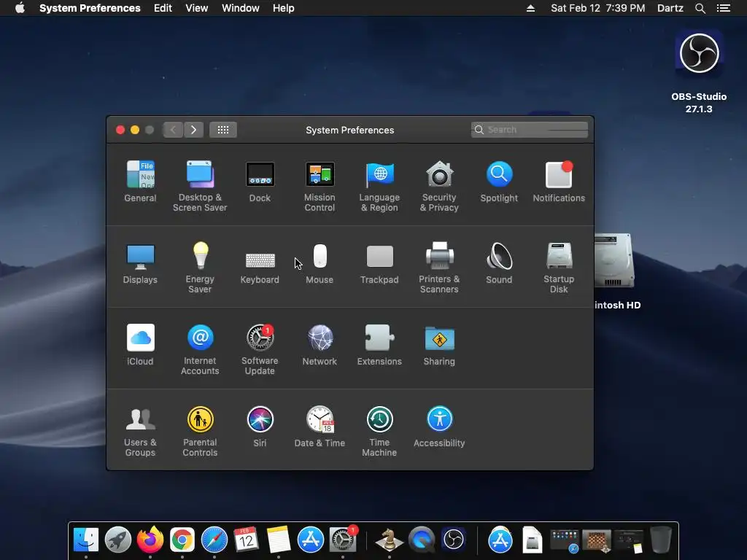Open the Sound preference pane
This screenshot has width=747, height=560.
coord(499,263)
